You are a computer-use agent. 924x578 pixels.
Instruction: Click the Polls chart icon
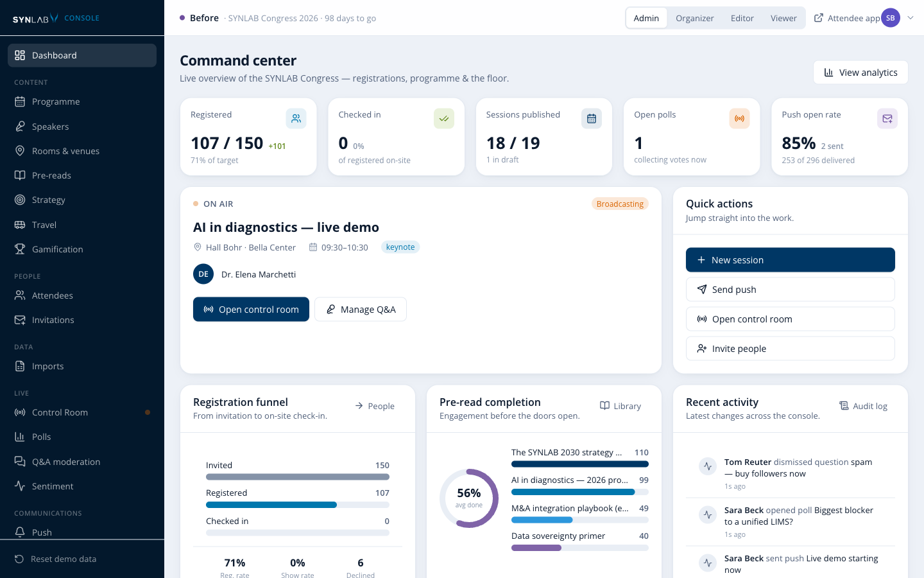pos(20,437)
